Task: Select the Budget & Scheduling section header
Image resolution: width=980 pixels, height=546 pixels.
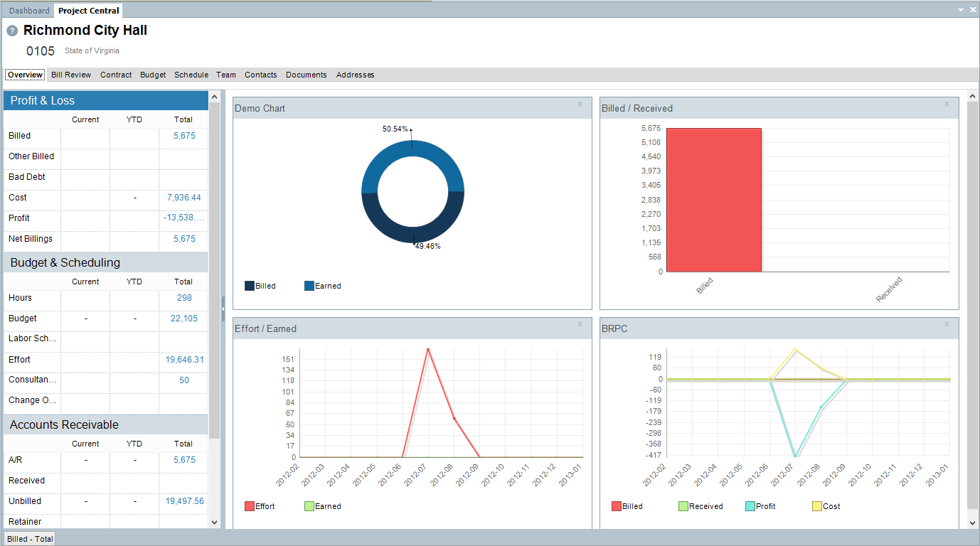Action: pyautogui.click(x=106, y=262)
